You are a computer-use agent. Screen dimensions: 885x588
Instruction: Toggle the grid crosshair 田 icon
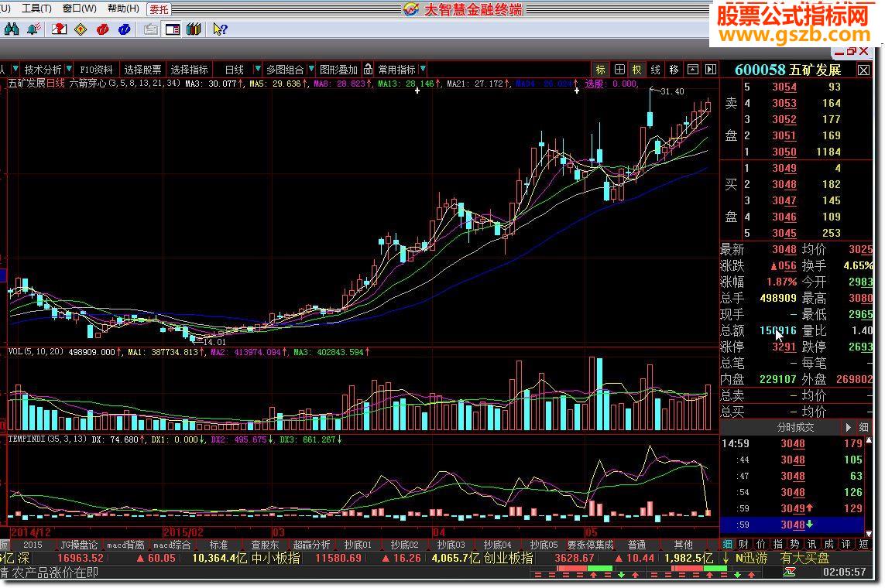pyautogui.click(x=619, y=70)
